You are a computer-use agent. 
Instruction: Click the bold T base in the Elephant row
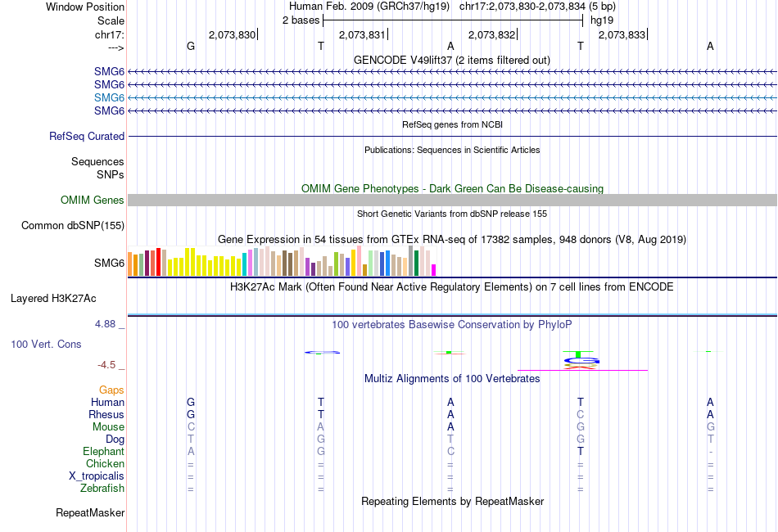click(x=580, y=452)
